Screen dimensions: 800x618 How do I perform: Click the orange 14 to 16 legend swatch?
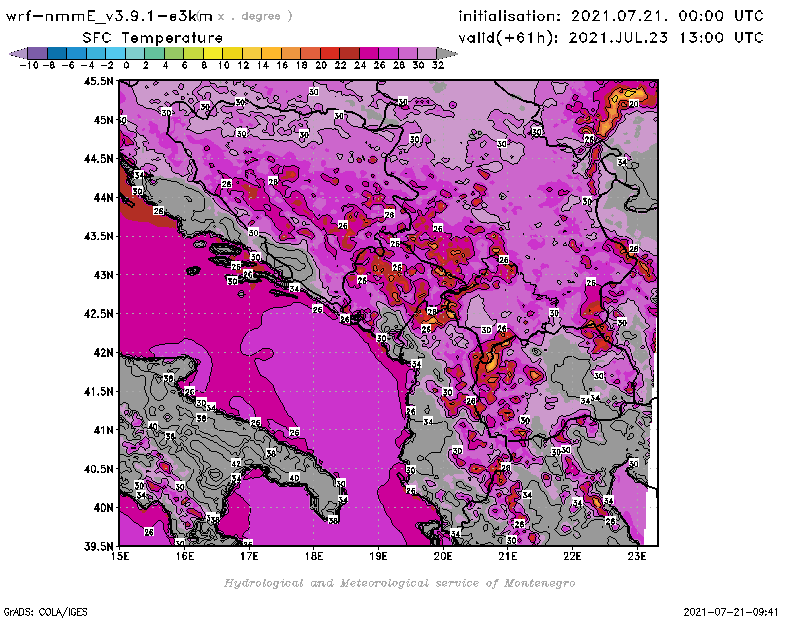pos(271,53)
